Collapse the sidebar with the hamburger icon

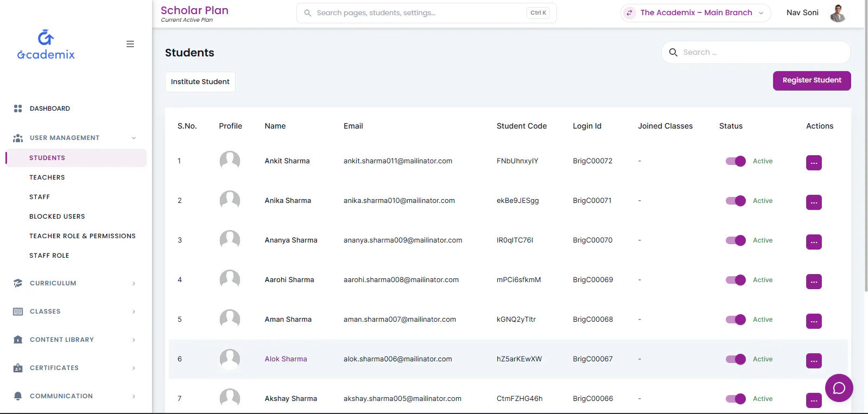tap(130, 44)
